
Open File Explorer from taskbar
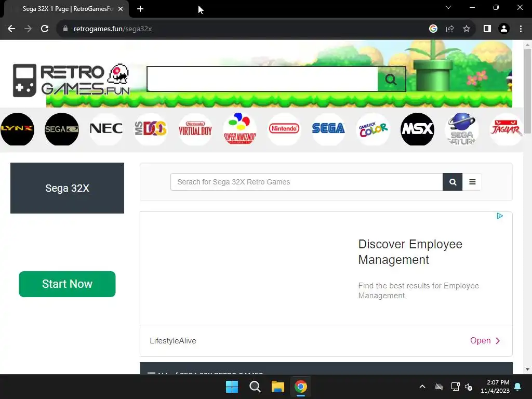277,387
